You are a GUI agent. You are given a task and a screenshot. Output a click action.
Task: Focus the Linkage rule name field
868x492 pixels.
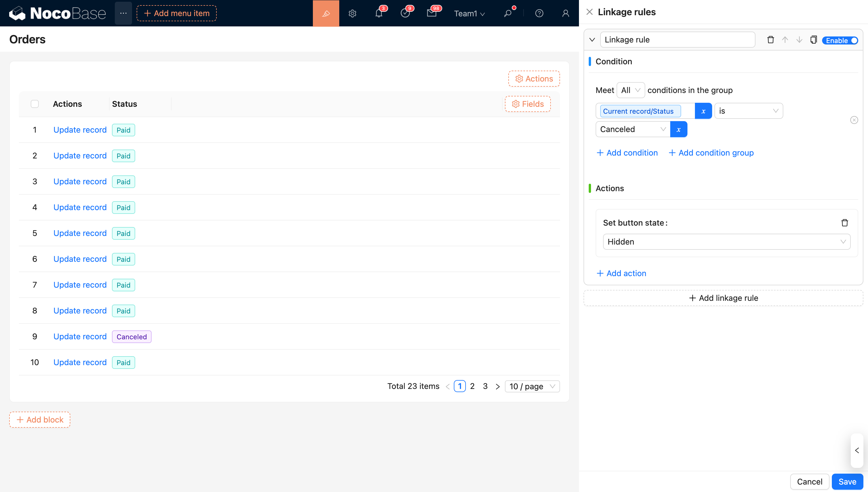(677, 40)
